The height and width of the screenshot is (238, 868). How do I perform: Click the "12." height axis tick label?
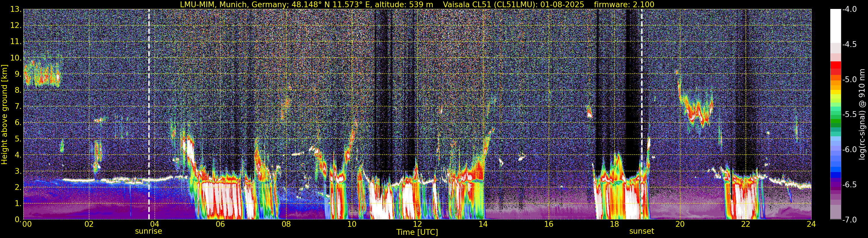coord(16,25)
